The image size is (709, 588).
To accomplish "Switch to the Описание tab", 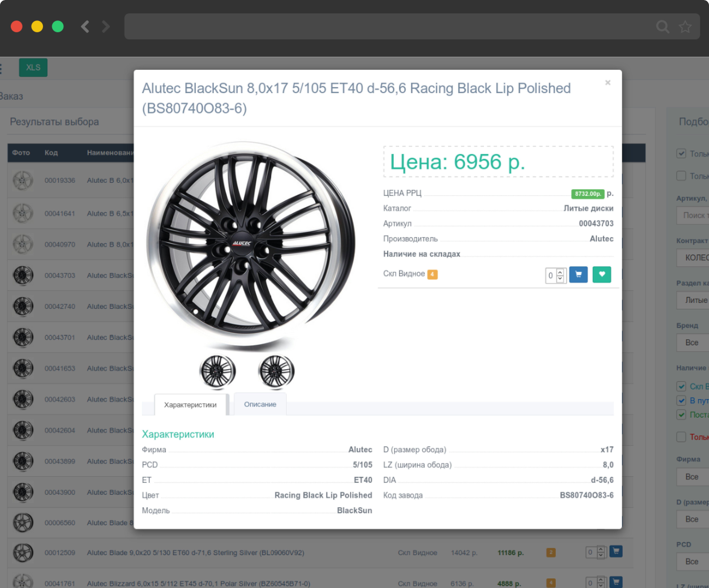I will [260, 404].
